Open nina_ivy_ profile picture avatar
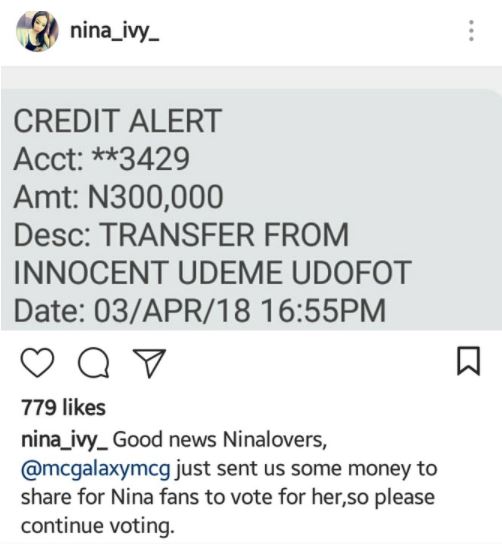This screenshot has height=544, width=502. coord(37,31)
